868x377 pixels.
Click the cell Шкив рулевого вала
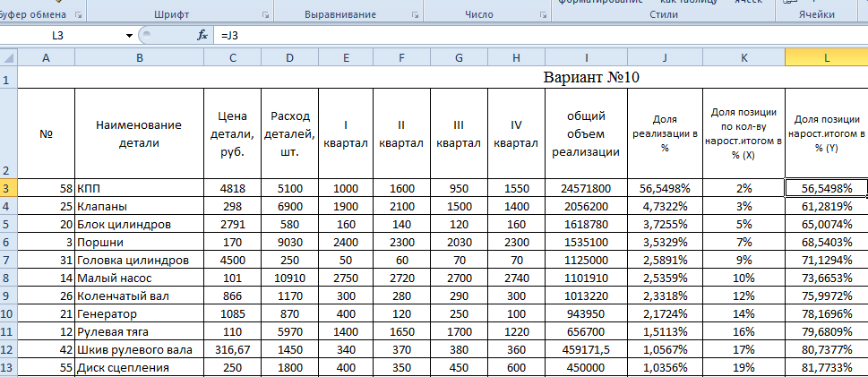[x=139, y=350]
